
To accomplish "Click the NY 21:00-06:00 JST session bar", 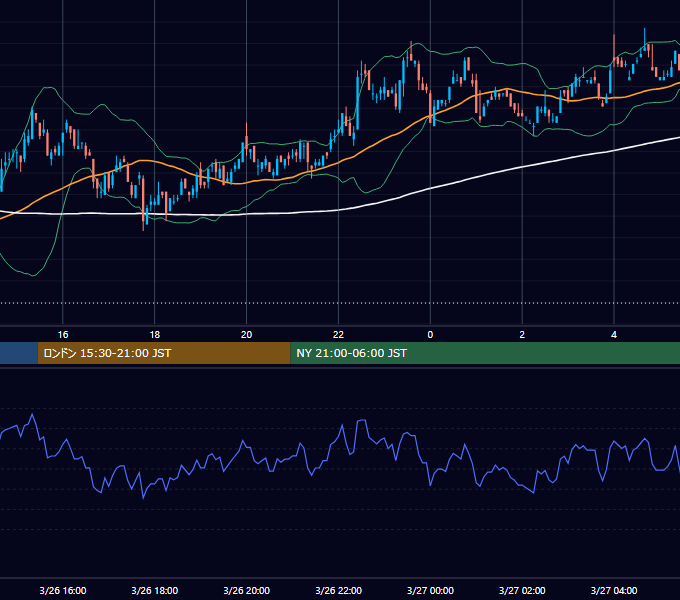I will point(485,353).
